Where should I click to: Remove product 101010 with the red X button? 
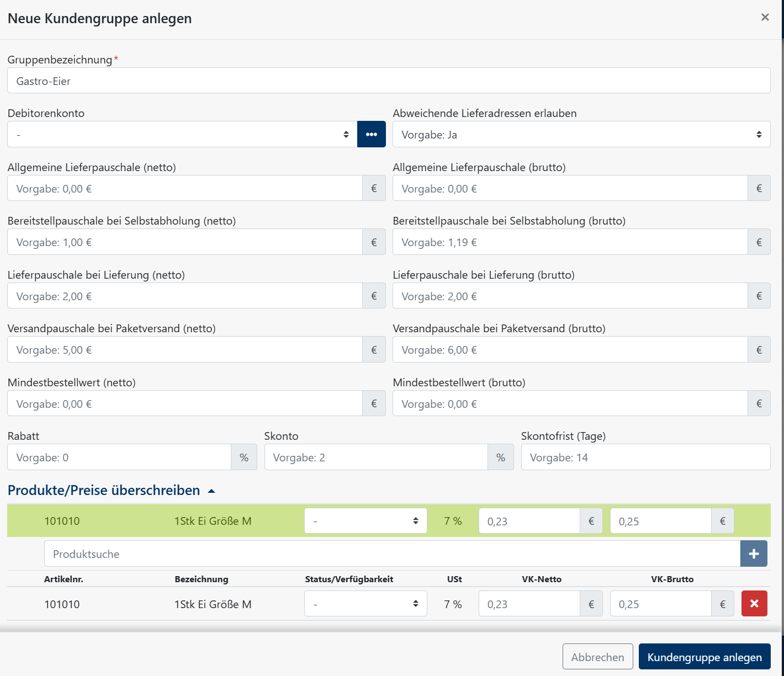pyautogui.click(x=754, y=604)
